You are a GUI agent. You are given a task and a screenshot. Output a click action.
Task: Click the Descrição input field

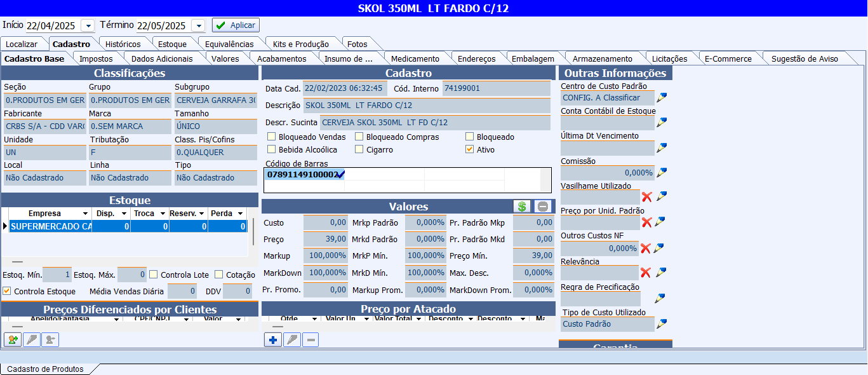[427, 106]
